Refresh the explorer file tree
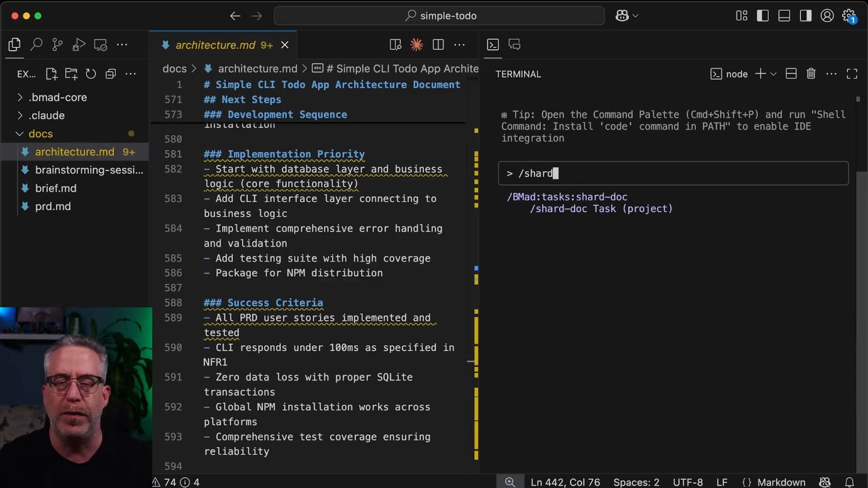868x488 pixels. pos(91,74)
